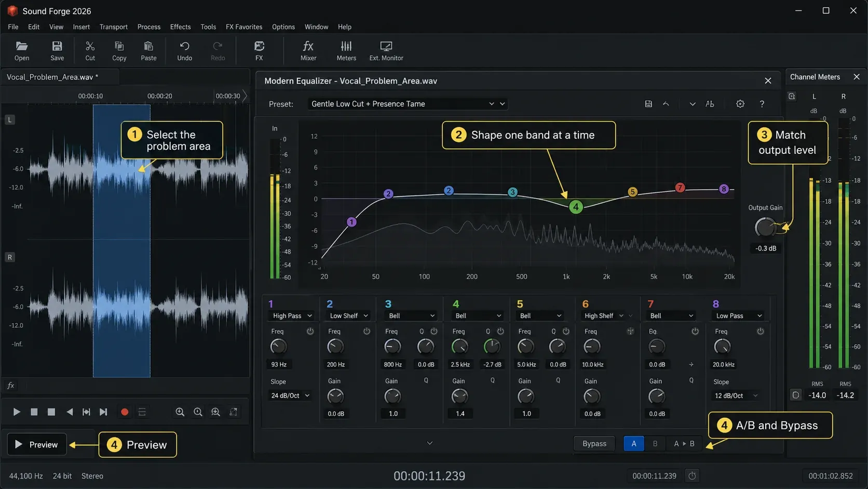Click the fx icon below the waveform
Image resolution: width=868 pixels, height=489 pixels.
10,386
